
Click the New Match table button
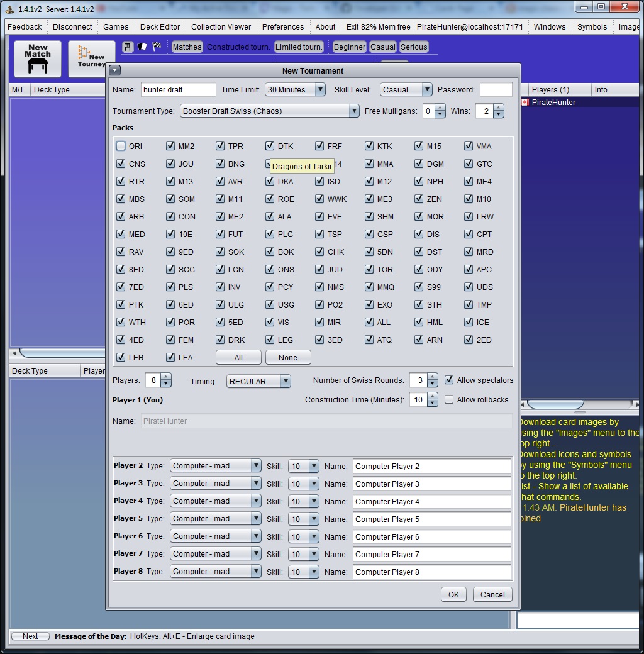(38, 58)
